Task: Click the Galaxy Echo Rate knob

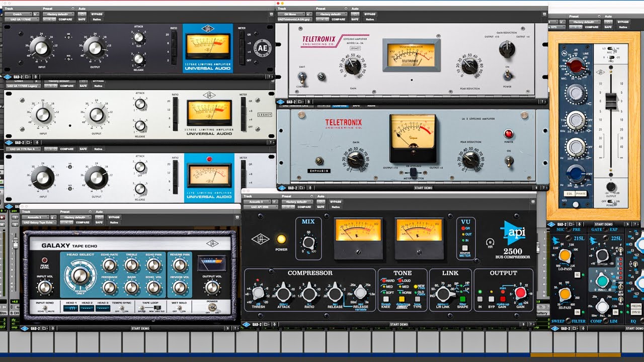Action: coord(109,265)
